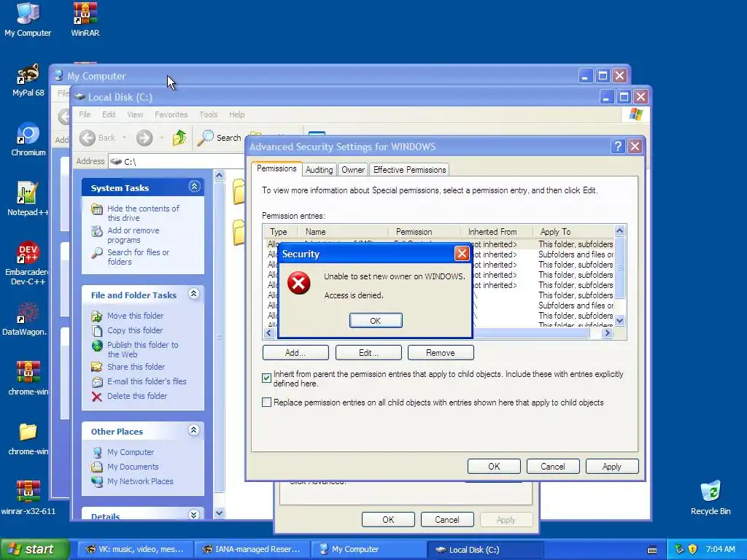Click the Back arrow toolbar icon
747x560 pixels.
click(x=88, y=138)
